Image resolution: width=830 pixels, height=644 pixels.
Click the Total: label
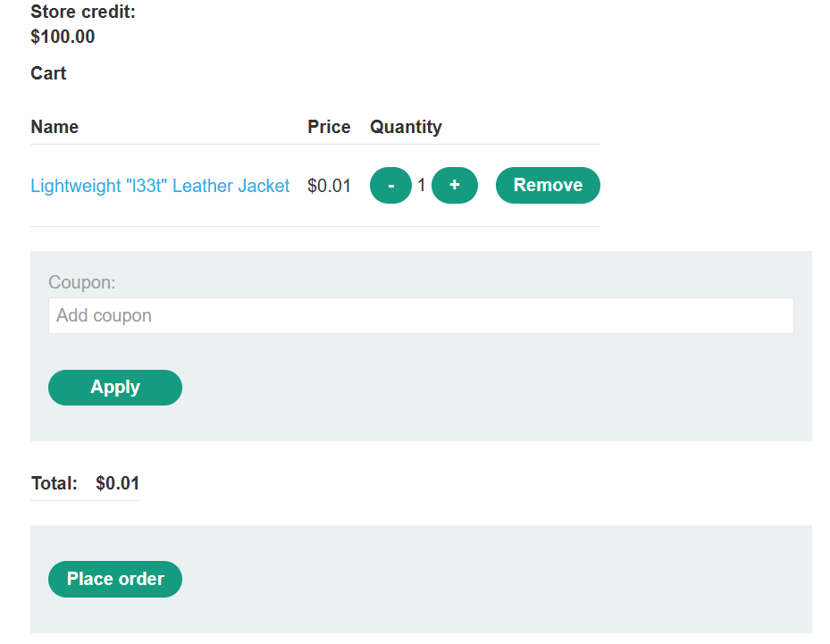coord(54,483)
